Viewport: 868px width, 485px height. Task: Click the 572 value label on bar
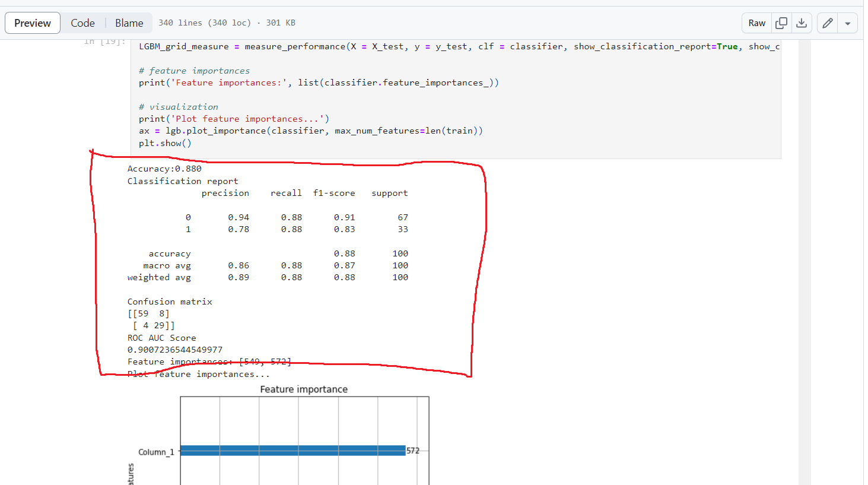413,451
